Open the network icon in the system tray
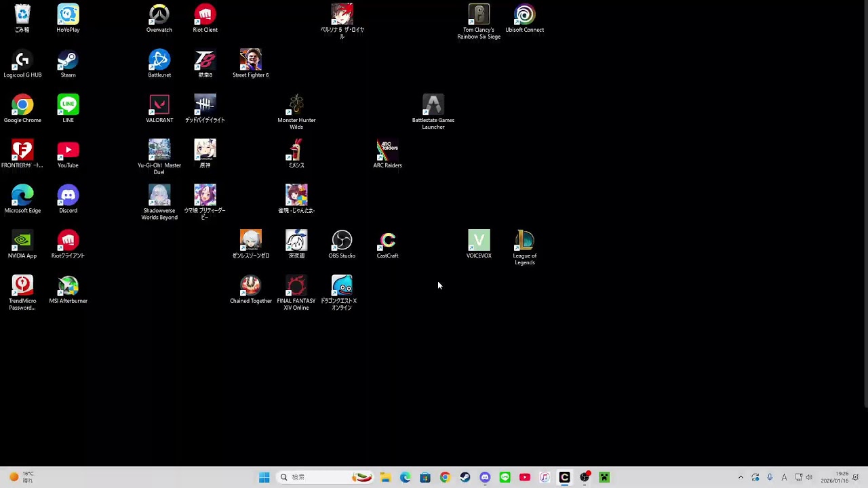 click(x=799, y=477)
